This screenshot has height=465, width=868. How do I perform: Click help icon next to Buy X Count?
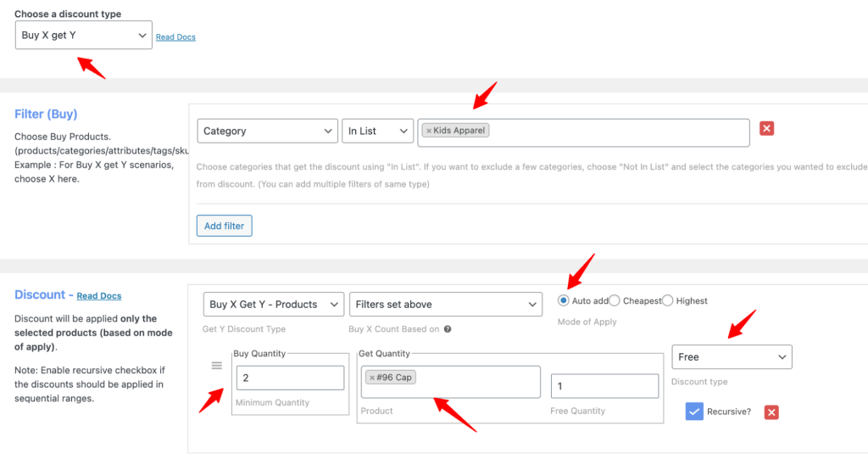click(x=448, y=329)
